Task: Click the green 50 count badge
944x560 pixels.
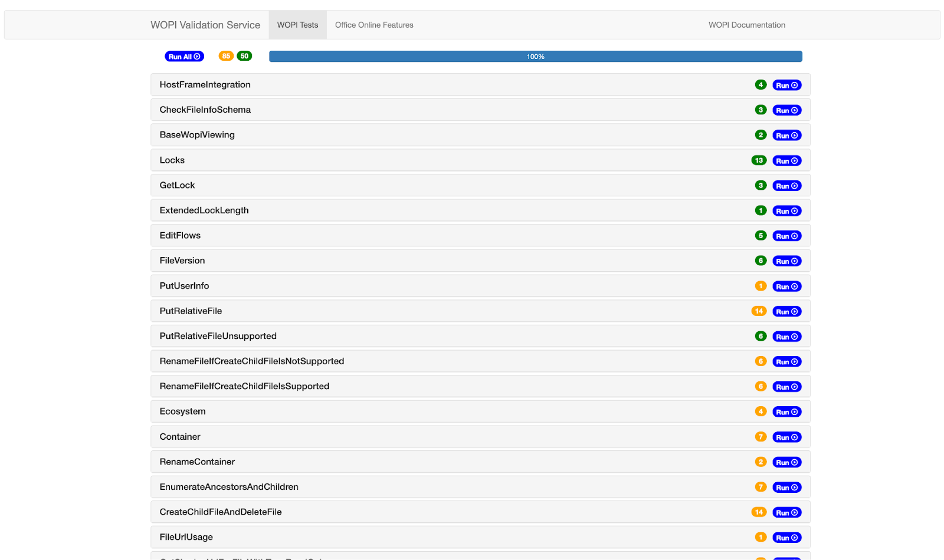Action: pos(244,56)
